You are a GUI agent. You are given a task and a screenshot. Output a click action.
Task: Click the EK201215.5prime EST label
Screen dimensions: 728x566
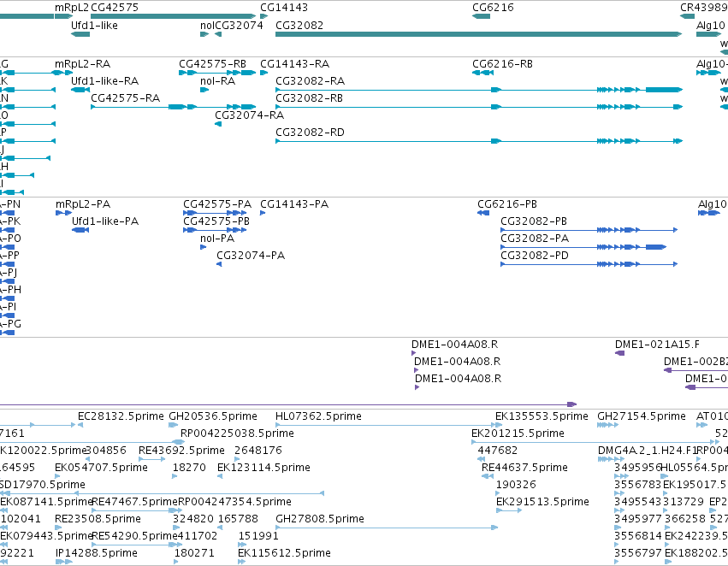[x=518, y=433]
